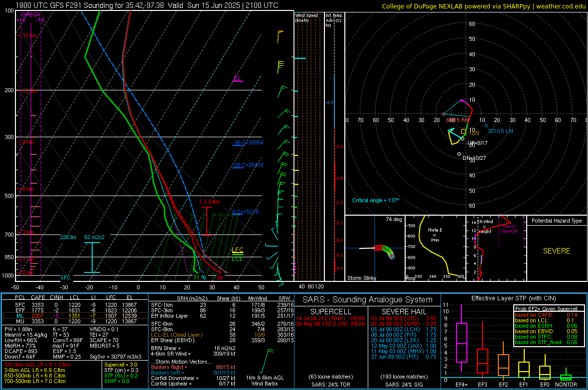Click the SARS: 24% TOR text
Screen dimensions: 588x390
click(x=331, y=385)
